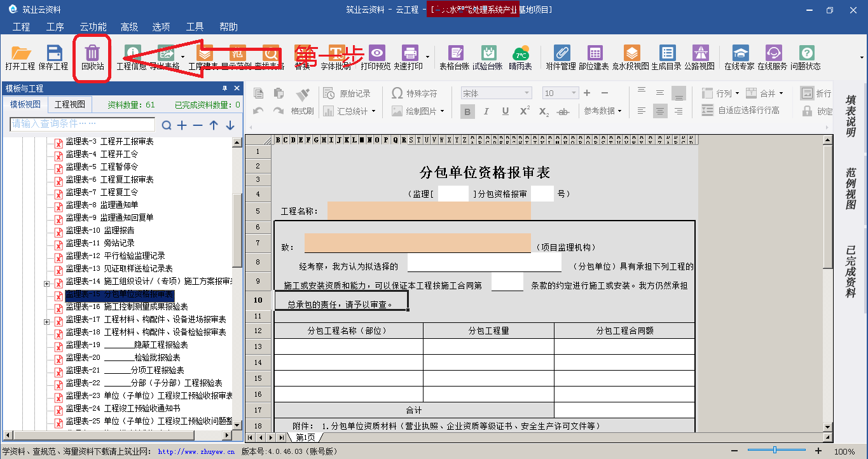Open 合并 merge dropdown
The image size is (868, 459).
pos(764,93)
